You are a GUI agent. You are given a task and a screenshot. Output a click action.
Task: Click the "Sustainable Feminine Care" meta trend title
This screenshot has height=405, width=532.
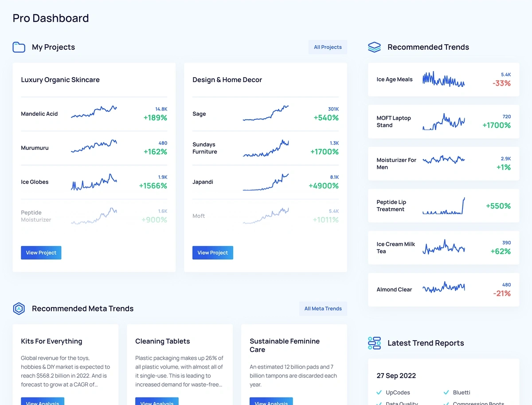(285, 346)
